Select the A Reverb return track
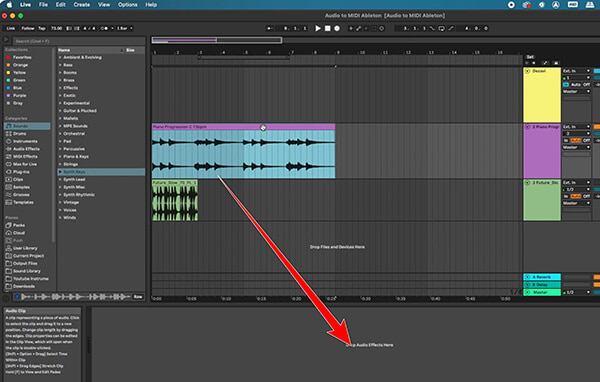This screenshot has height=382, width=600. (x=542, y=277)
